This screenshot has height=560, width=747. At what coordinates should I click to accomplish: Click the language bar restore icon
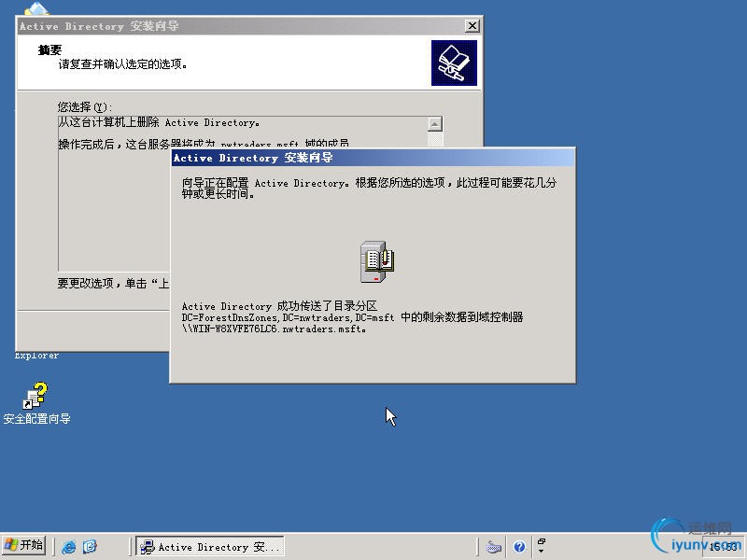pos(542,541)
